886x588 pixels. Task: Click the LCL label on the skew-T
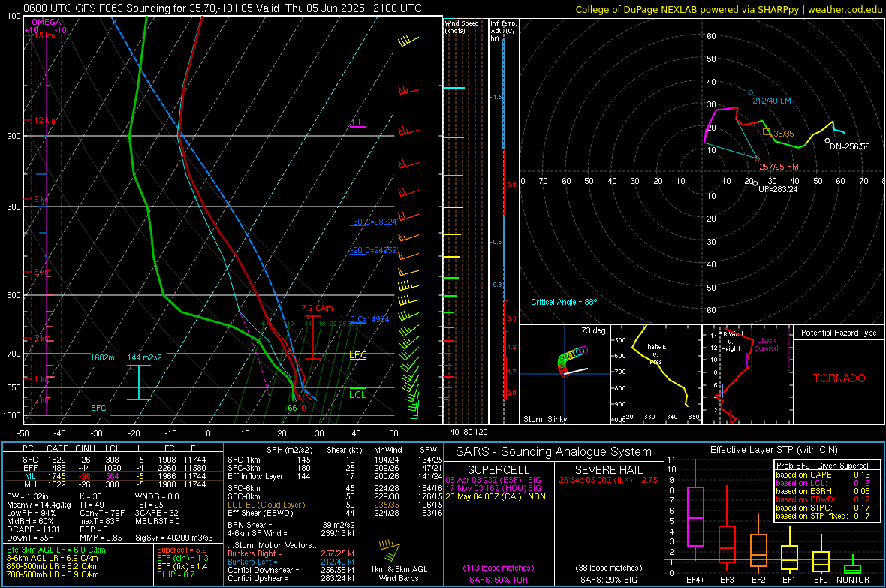[x=357, y=395]
